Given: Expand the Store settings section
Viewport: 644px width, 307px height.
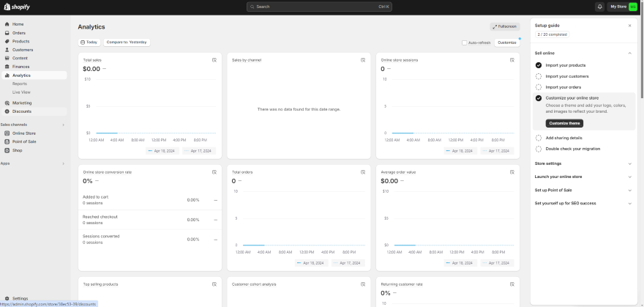Looking at the screenshot, I should [629, 163].
